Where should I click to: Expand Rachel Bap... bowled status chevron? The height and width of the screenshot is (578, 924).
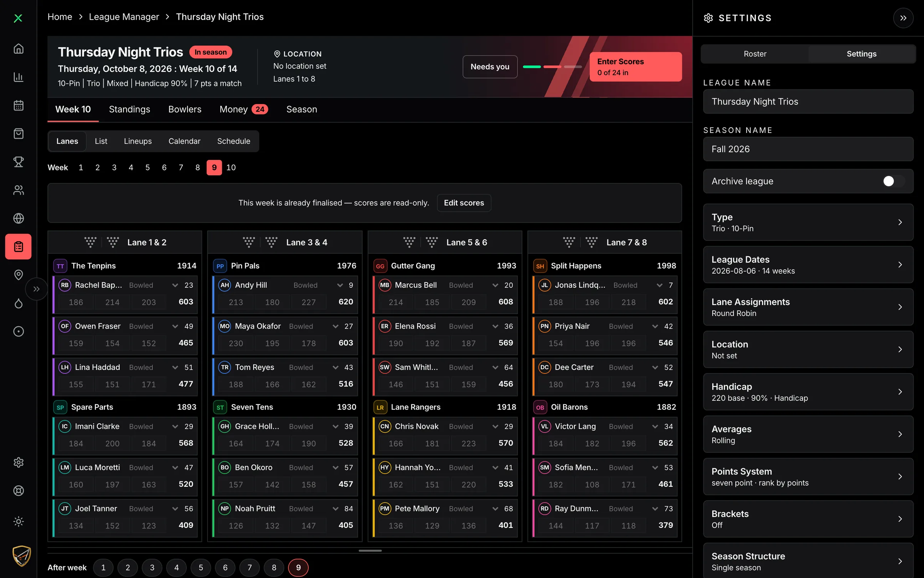[175, 285]
